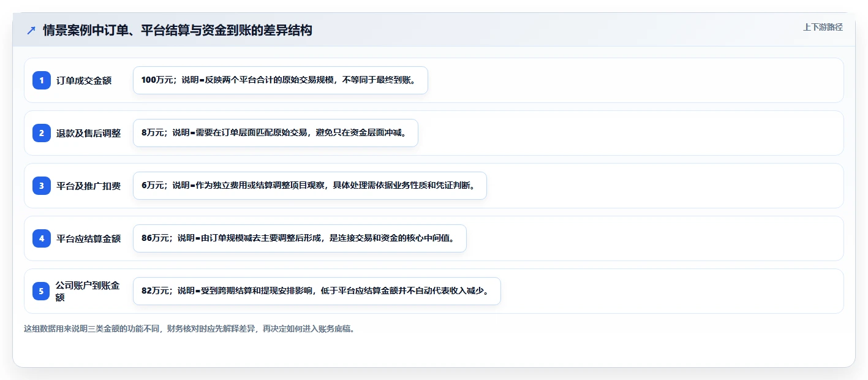Click the footnote starting with 这组数据用来说明

(189, 329)
